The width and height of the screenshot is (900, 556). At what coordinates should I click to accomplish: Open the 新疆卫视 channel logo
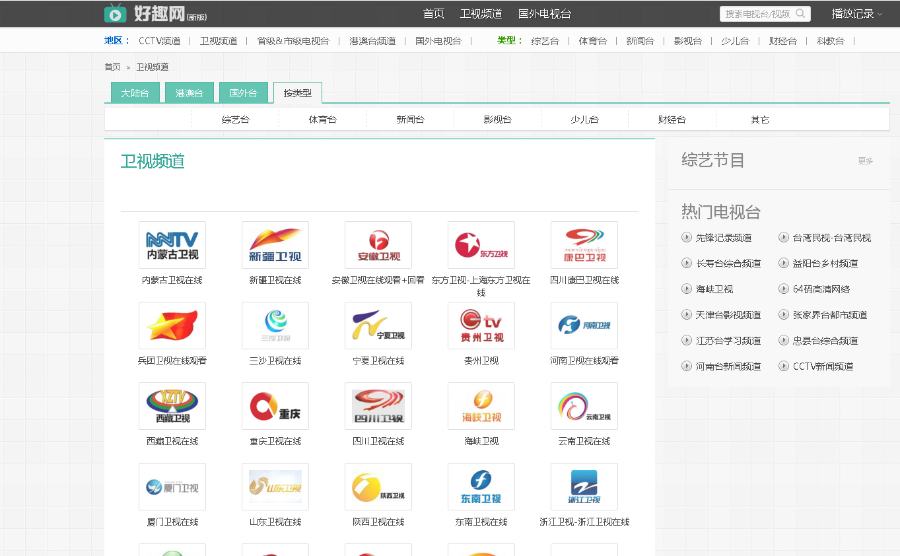coord(275,245)
